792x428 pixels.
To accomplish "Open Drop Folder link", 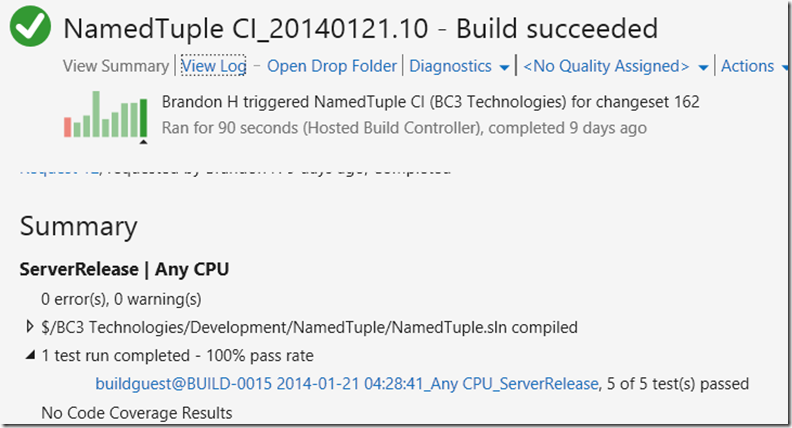I will point(332,66).
